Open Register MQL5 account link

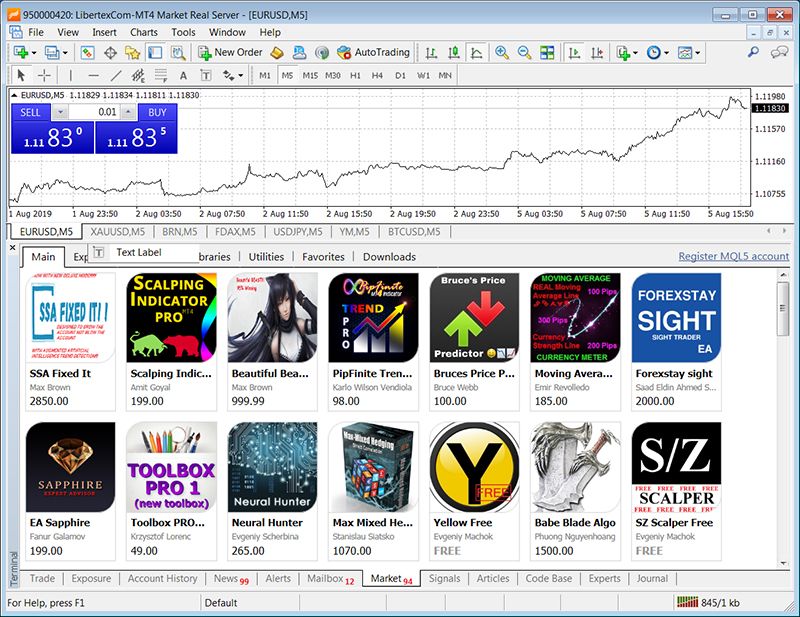733,256
